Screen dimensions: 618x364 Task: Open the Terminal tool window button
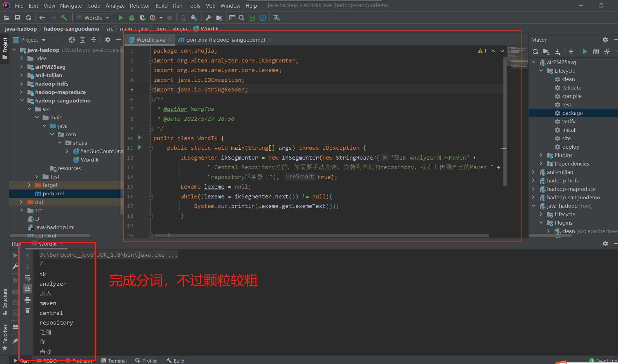tap(114, 361)
